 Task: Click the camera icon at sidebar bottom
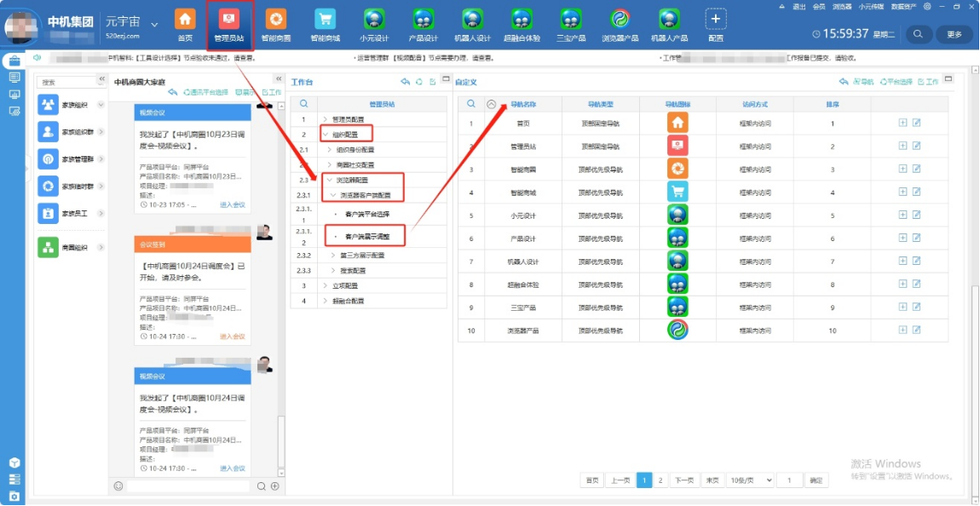tap(14, 497)
